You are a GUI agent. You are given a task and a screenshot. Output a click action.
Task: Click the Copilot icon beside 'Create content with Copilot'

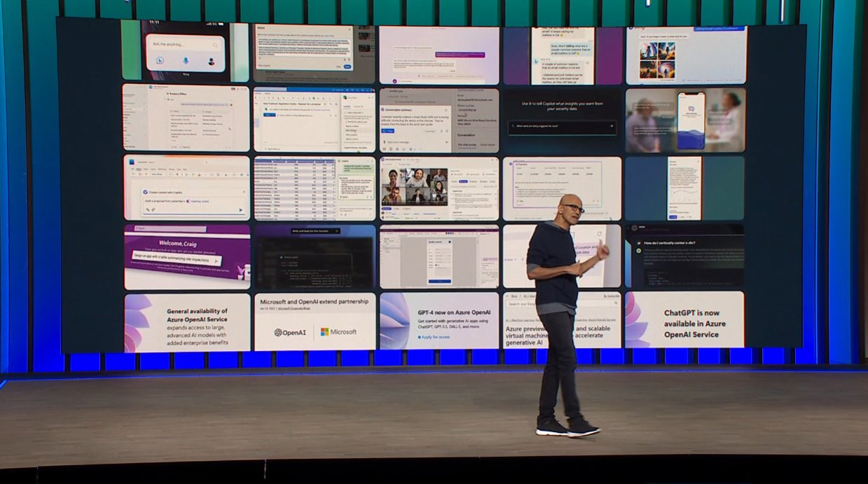pyautogui.click(x=144, y=191)
